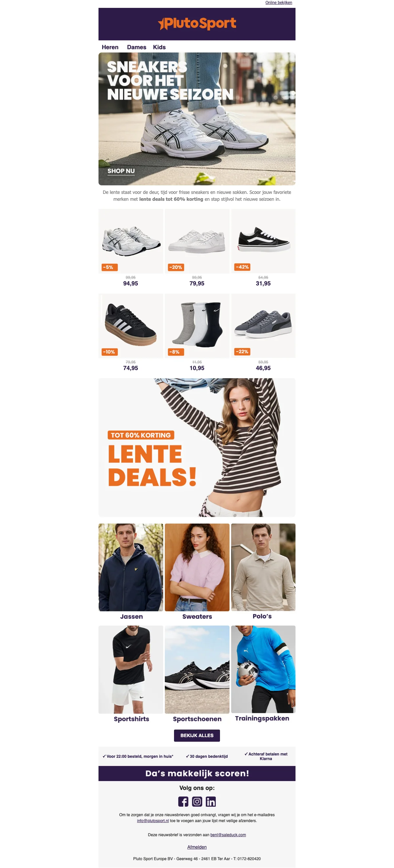Image resolution: width=394 pixels, height=868 pixels.
Task: Click the PlutoSport logo in the header
Action: [197, 24]
